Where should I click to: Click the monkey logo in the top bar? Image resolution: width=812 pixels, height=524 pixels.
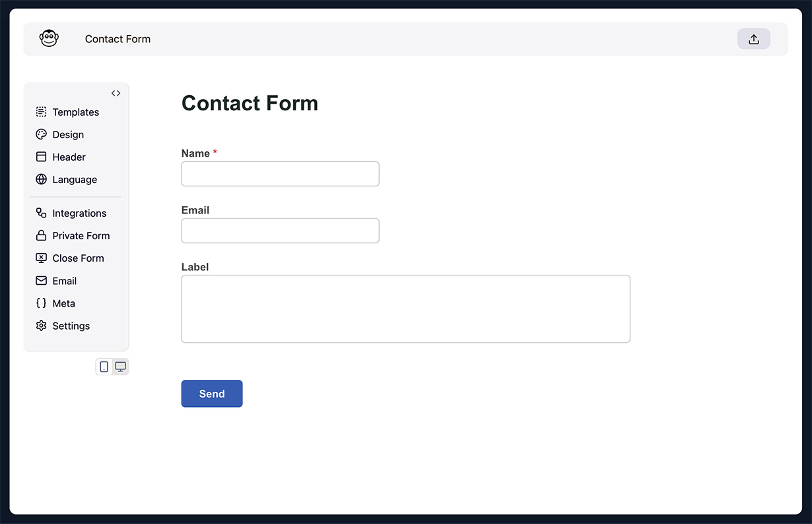tap(49, 38)
